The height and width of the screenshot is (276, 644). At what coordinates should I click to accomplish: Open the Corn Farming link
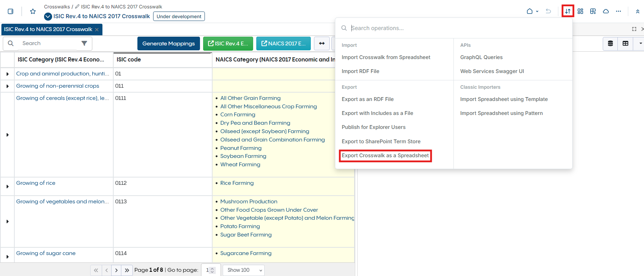(238, 115)
